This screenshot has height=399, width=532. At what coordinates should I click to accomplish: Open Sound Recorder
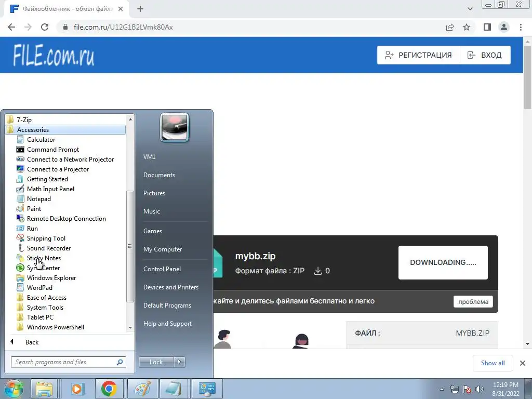pos(49,248)
